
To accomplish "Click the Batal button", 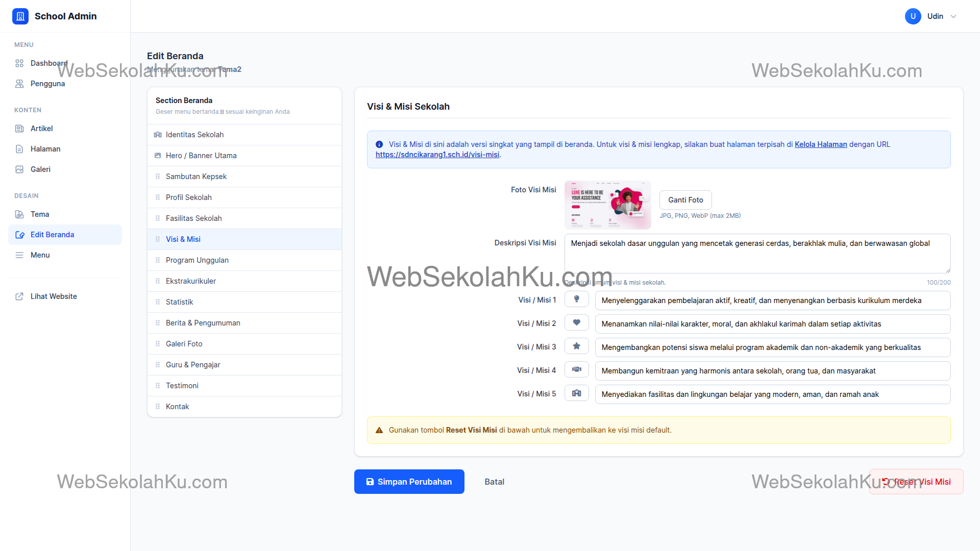I will [494, 482].
